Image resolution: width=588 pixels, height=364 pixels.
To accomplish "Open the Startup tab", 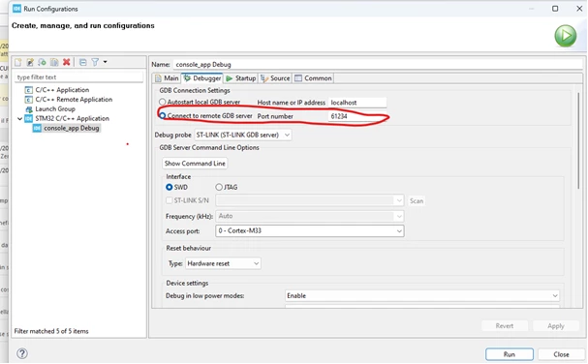I will (241, 78).
